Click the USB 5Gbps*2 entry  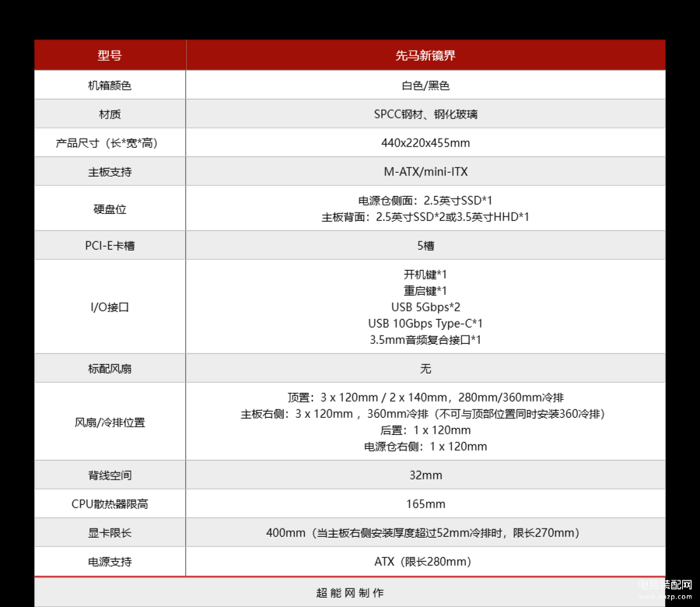425,307
